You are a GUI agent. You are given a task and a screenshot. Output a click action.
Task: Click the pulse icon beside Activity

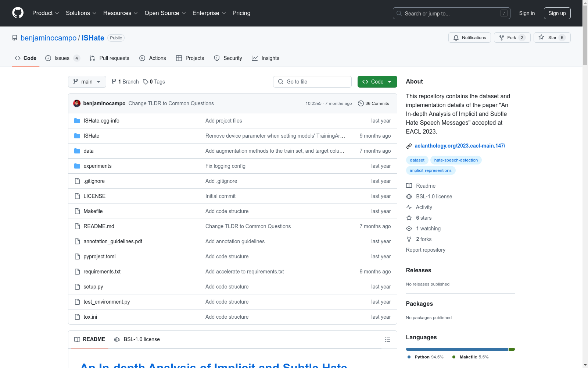tap(409, 207)
